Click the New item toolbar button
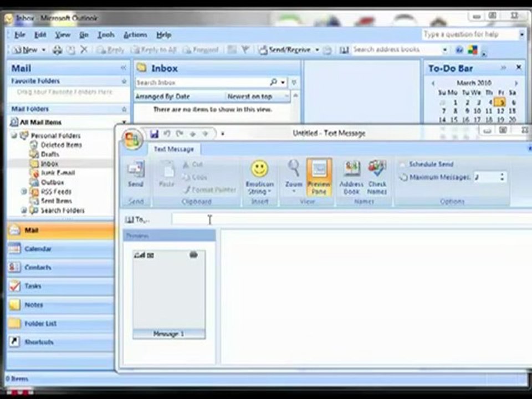This screenshot has height=399, width=532. pyautogui.click(x=25, y=50)
